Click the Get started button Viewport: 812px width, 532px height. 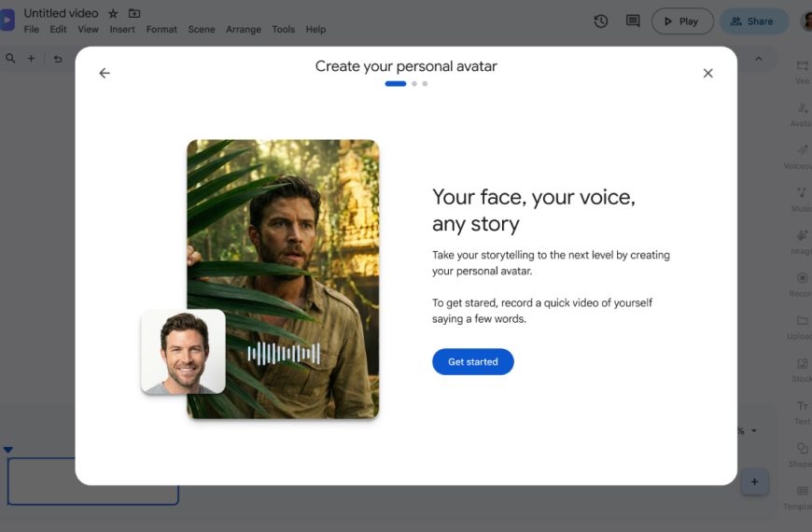tap(473, 361)
